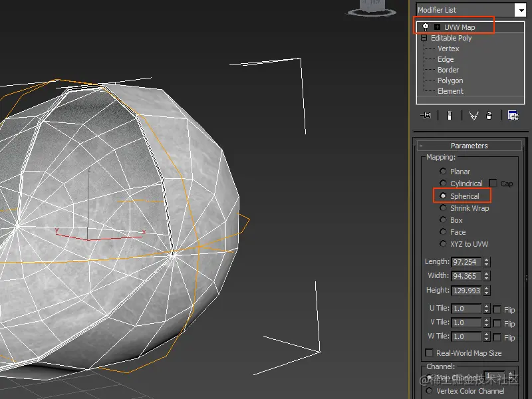
Task: Select Cylindrical mapping
Action: coord(443,184)
